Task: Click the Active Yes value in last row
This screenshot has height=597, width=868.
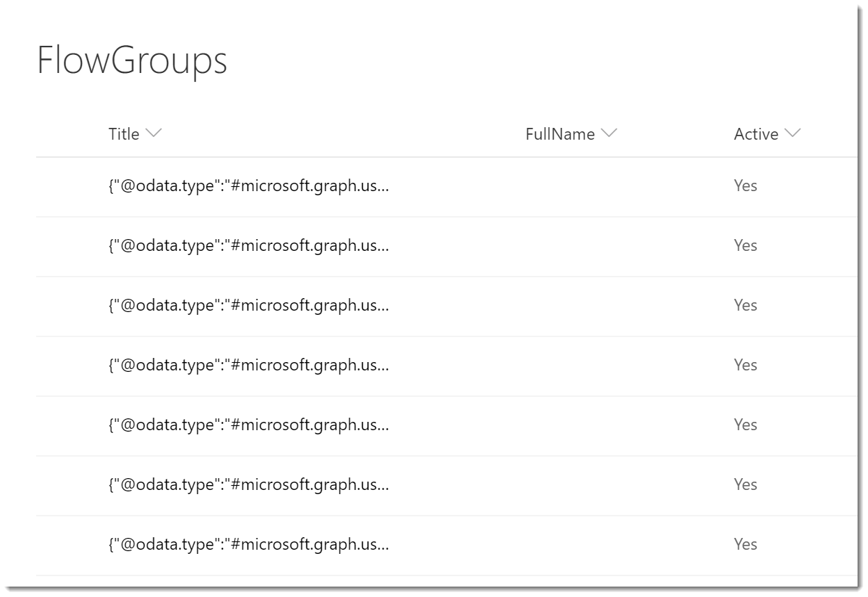Action: [746, 544]
